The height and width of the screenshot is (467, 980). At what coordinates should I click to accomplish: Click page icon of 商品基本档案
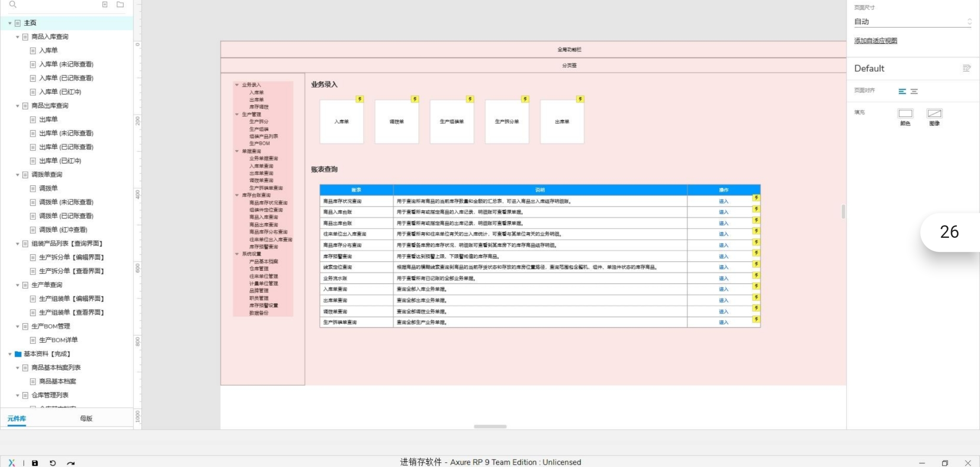(33, 382)
